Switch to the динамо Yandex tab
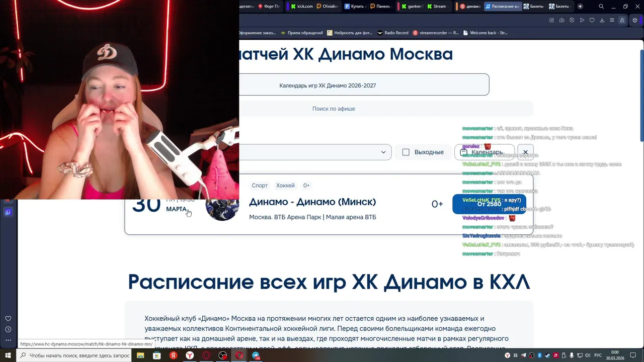The width and height of the screenshot is (644, 362). coord(470,7)
